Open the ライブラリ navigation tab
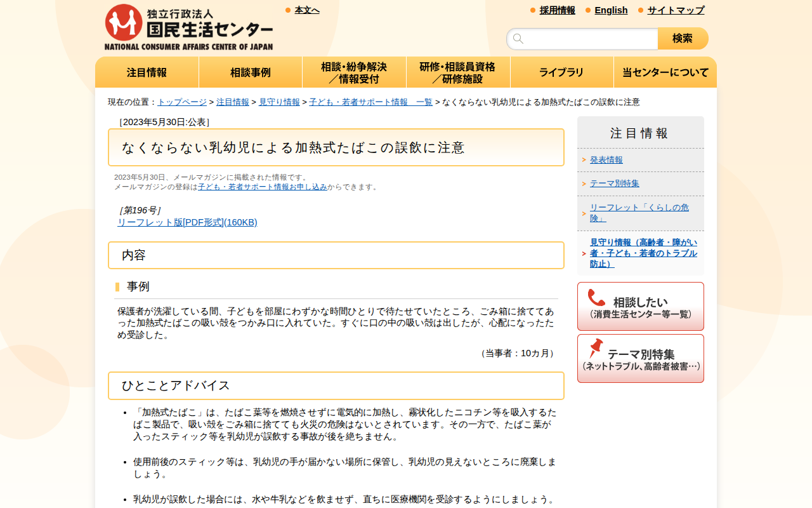 tap(561, 72)
